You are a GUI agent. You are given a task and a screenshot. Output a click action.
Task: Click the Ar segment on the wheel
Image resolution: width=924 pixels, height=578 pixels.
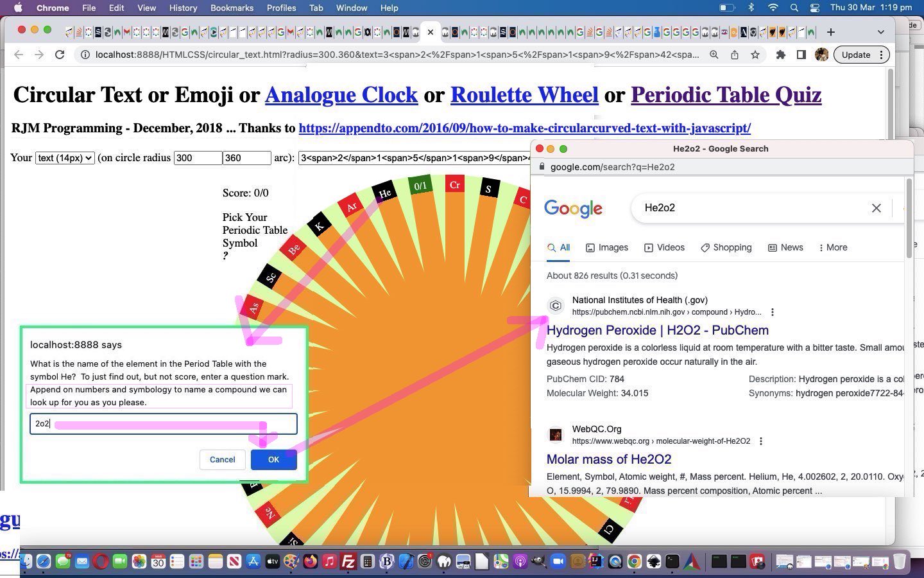351,206
